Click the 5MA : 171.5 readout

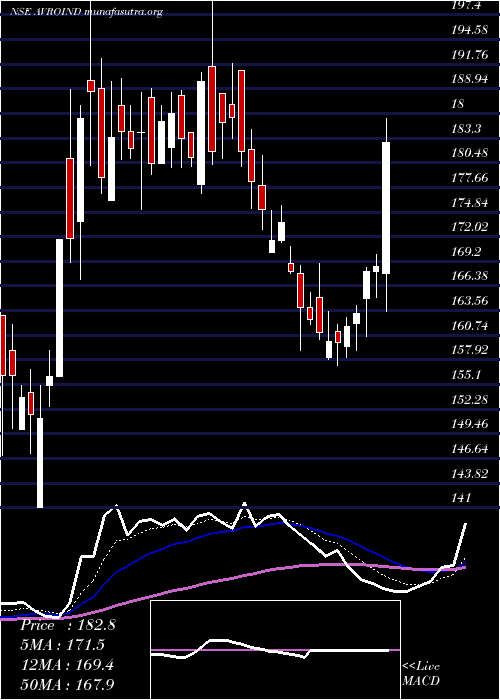pyautogui.click(x=62, y=645)
